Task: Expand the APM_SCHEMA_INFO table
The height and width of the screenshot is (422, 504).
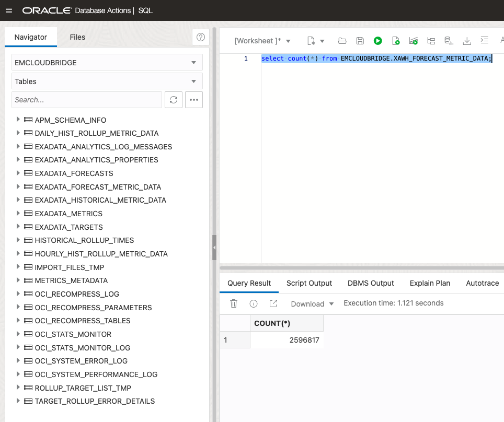Action: point(18,120)
